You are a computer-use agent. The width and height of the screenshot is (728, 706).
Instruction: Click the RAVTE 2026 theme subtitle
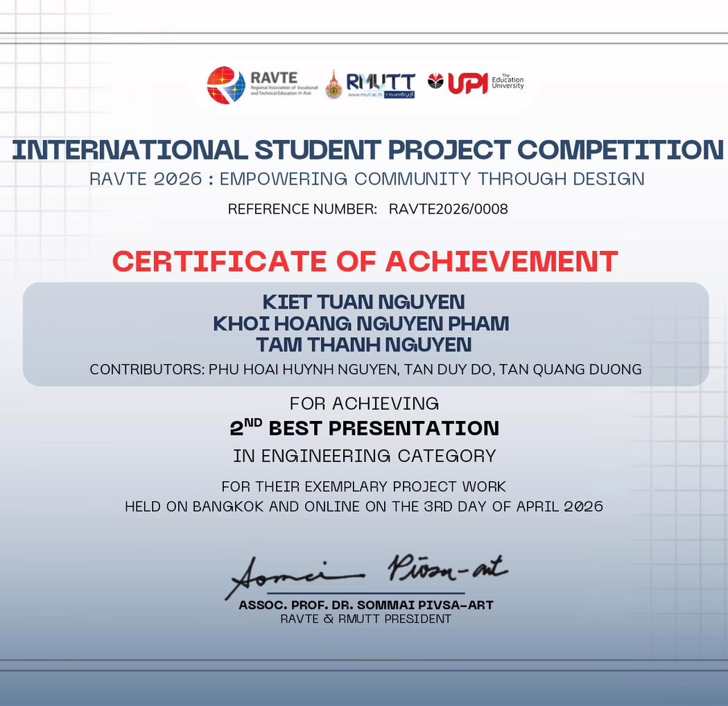pos(367,179)
